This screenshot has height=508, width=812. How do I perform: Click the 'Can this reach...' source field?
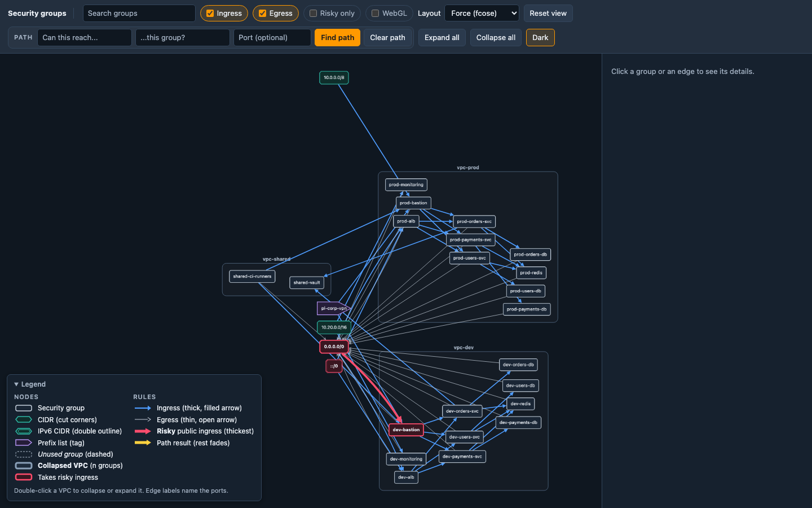(x=85, y=38)
